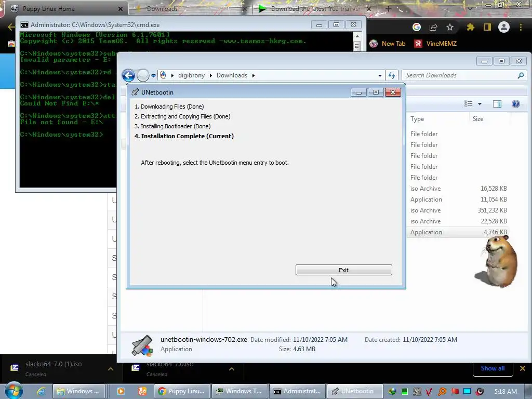Click the Windows Task Manager taskbar button
This screenshot has height=399, width=532.
tap(240, 391)
